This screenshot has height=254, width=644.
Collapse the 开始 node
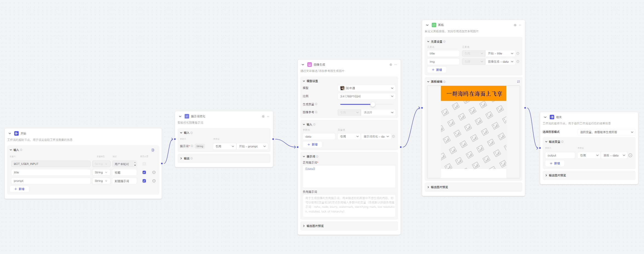click(x=10, y=133)
